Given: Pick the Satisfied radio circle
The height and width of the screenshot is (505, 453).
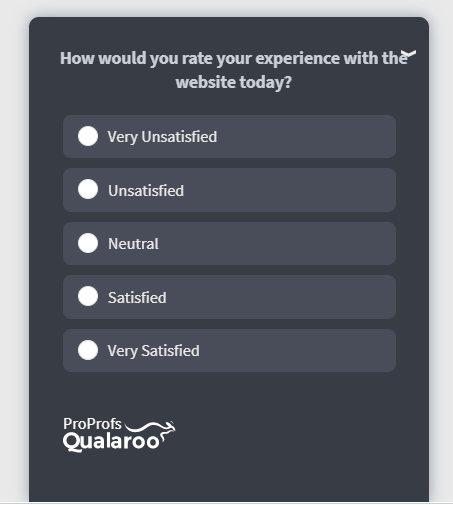Looking at the screenshot, I should point(88,296).
